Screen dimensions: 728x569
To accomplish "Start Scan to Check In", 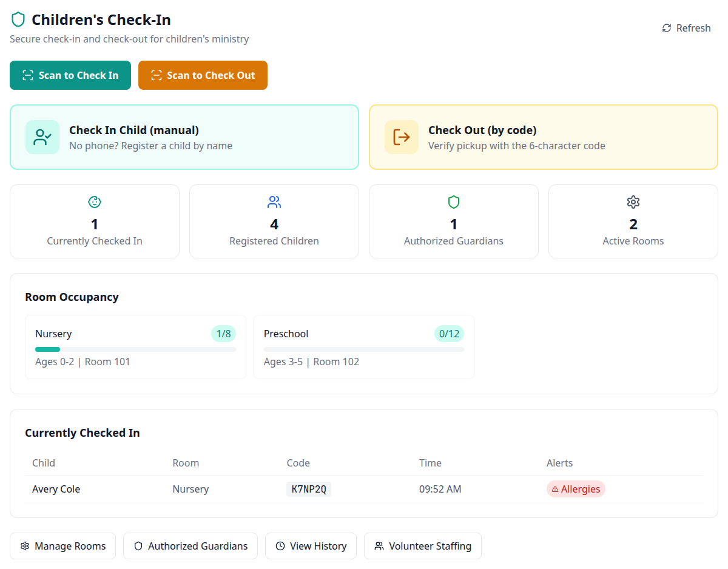I will [70, 75].
